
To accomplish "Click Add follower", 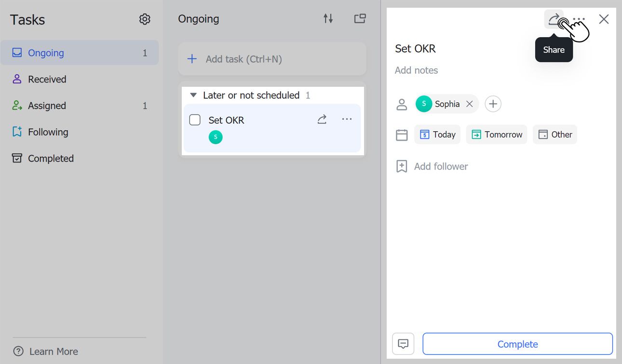I will click(441, 166).
